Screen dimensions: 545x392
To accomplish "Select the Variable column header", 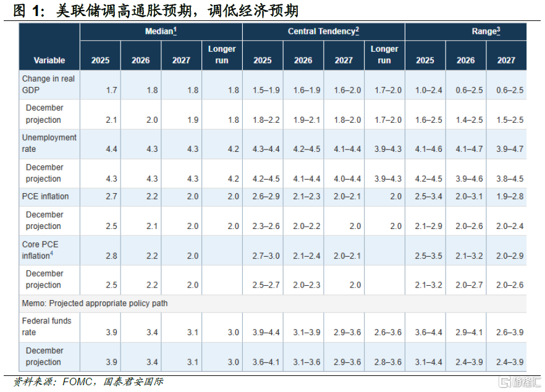I will pyautogui.click(x=49, y=60).
